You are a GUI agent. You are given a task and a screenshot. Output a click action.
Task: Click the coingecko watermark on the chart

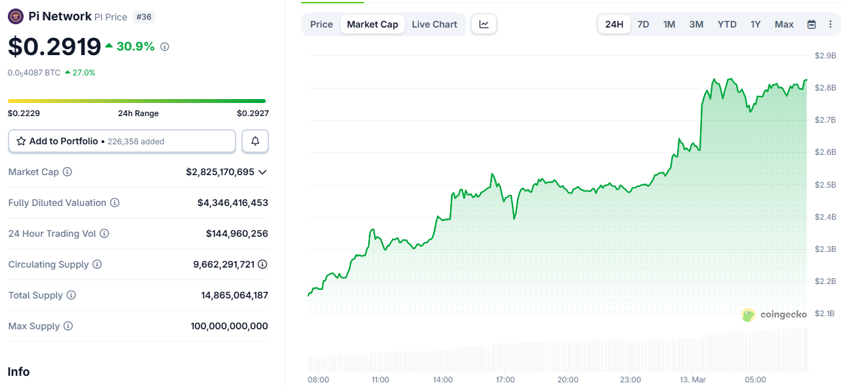pos(775,314)
